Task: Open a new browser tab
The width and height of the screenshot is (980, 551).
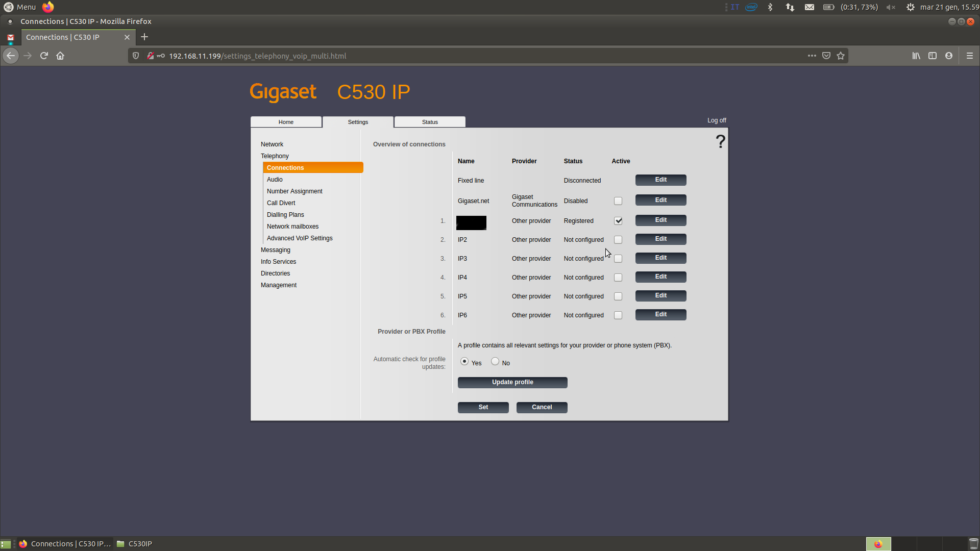Action: pos(144,37)
